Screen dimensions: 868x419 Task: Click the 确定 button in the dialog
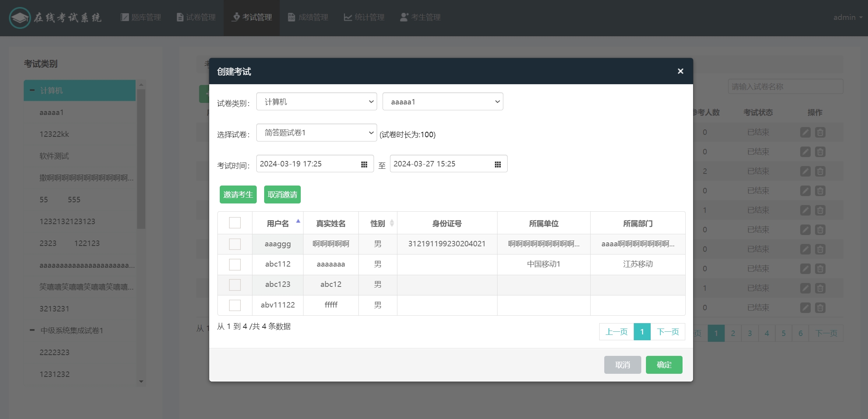[664, 365]
